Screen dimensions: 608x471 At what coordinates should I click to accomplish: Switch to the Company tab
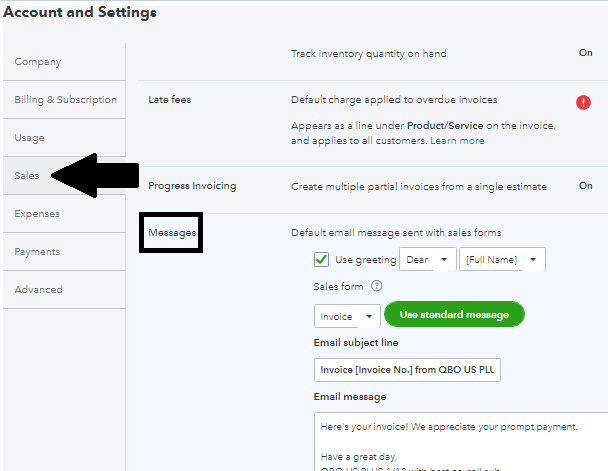coord(38,62)
